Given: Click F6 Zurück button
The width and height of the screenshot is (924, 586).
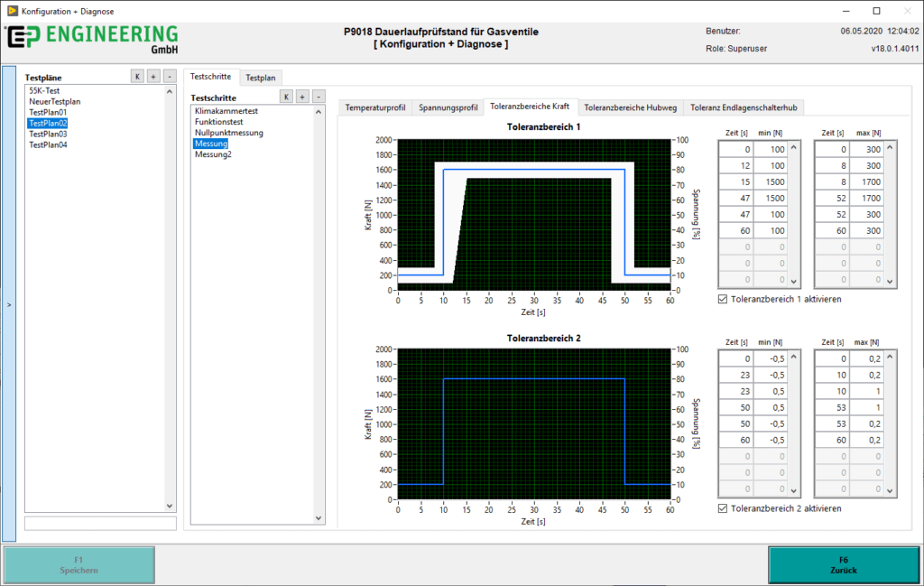Looking at the screenshot, I should coord(844,564).
